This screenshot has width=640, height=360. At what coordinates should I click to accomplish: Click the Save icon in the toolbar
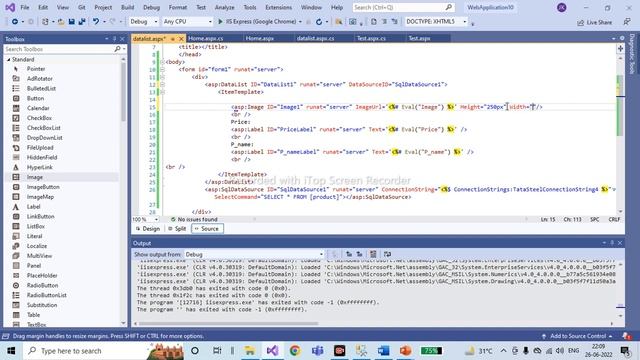click(x=71, y=22)
